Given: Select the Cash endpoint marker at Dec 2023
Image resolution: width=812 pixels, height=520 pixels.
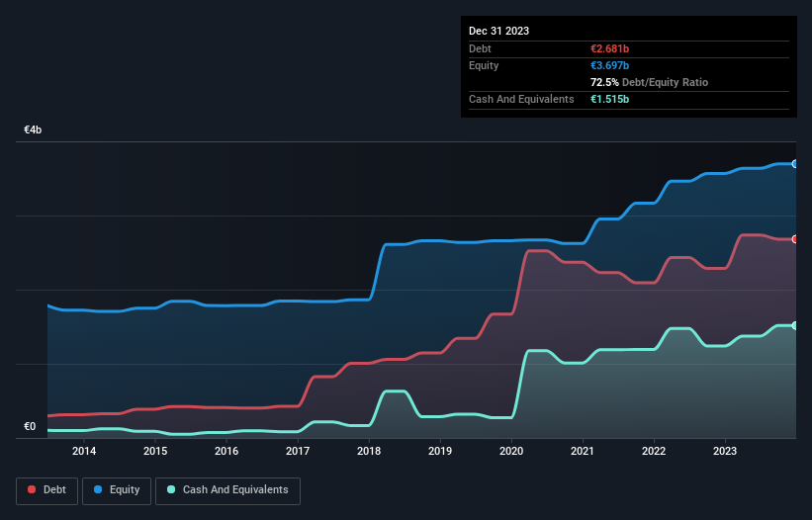Looking at the screenshot, I should (795, 325).
